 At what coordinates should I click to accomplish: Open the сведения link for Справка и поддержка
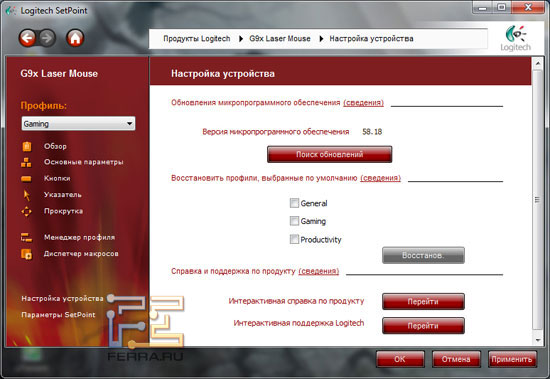[319, 271]
